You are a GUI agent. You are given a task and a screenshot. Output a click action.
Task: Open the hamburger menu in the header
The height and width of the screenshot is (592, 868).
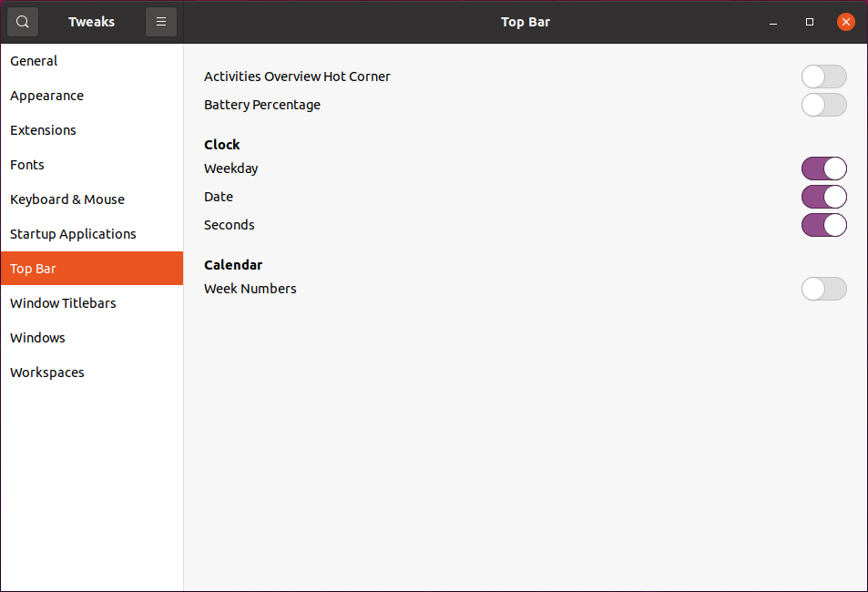(x=161, y=22)
